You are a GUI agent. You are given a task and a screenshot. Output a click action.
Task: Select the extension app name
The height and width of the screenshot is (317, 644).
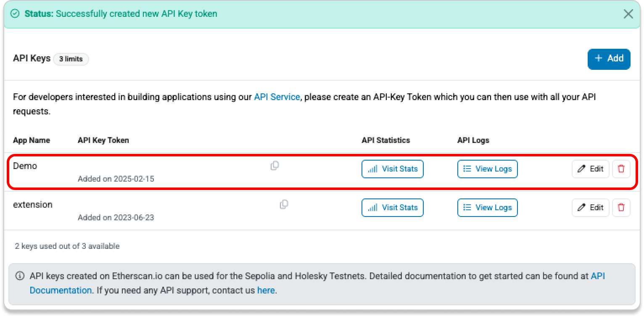tap(33, 205)
